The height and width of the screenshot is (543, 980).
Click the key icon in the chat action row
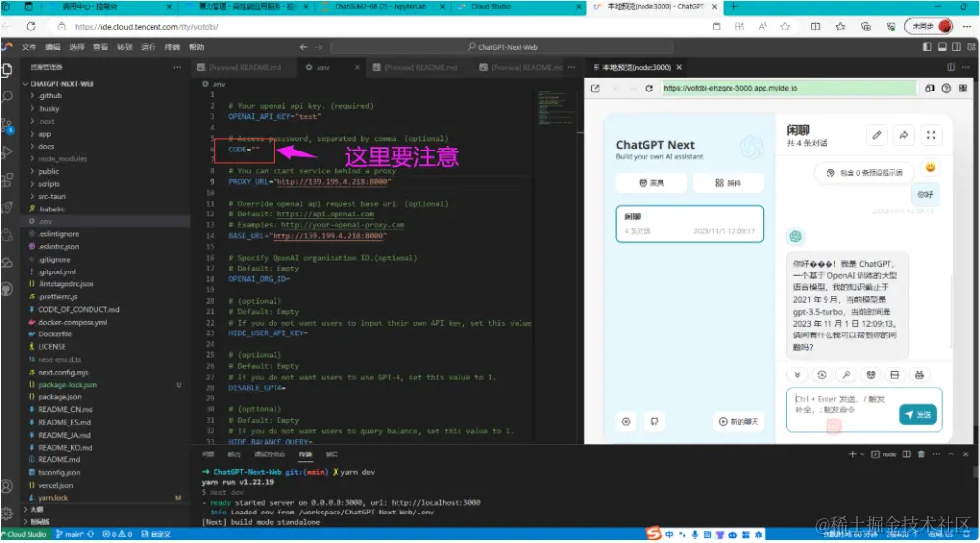[x=845, y=374]
